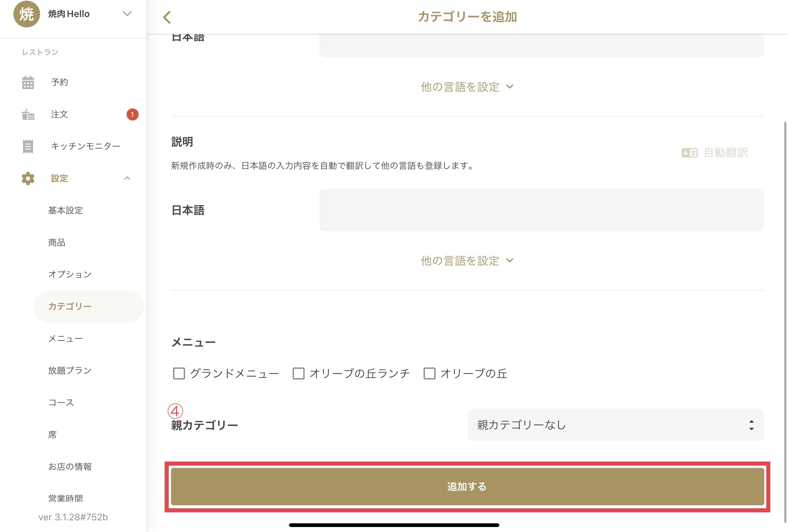Open 商品 in the settings menu

(x=57, y=243)
